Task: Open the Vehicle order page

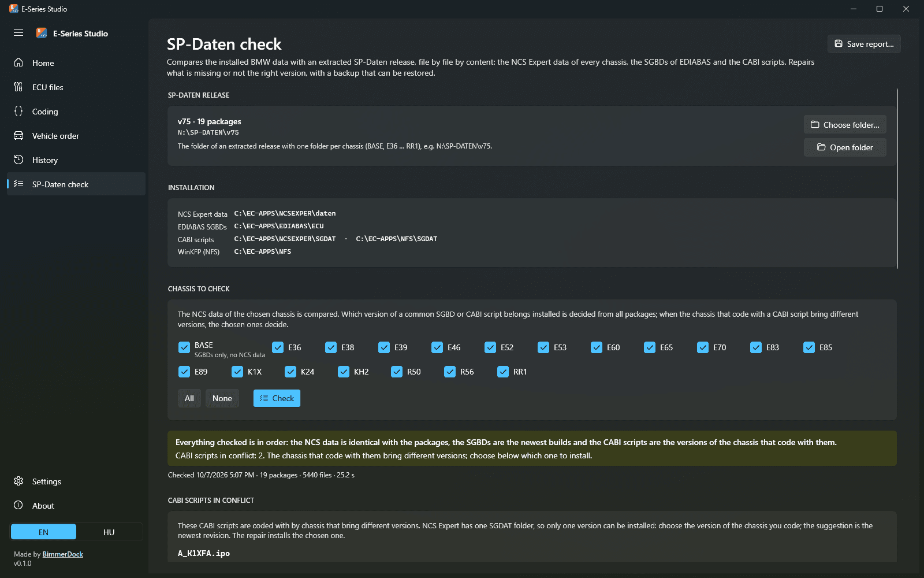Action: tap(76, 136)
